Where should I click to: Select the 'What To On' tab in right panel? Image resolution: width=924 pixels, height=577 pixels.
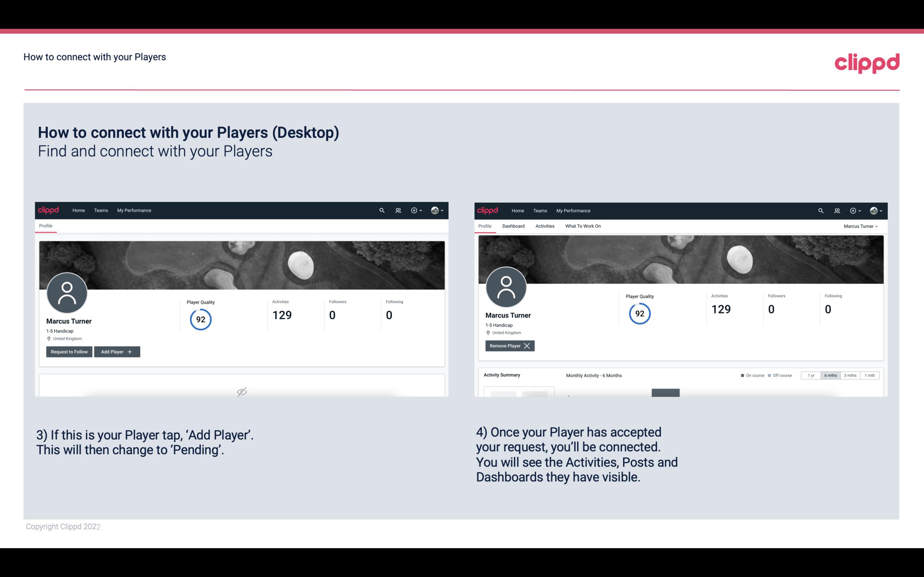tap(583, 226)
